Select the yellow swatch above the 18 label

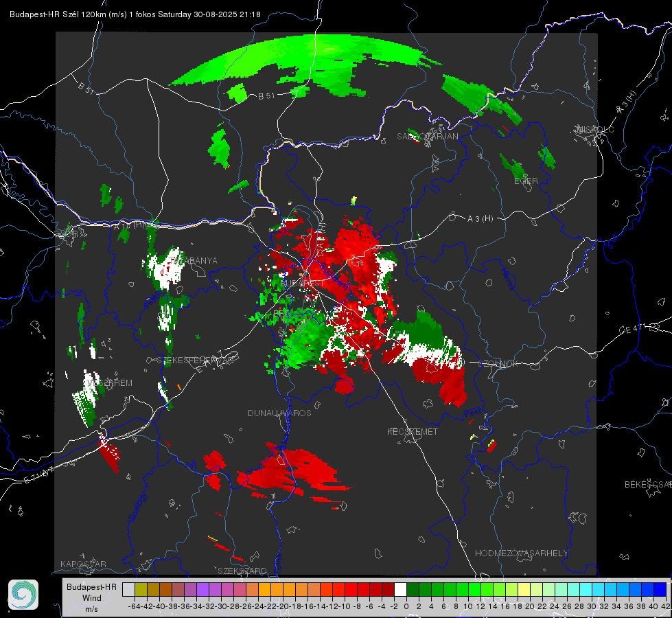[x=524, y=590]
